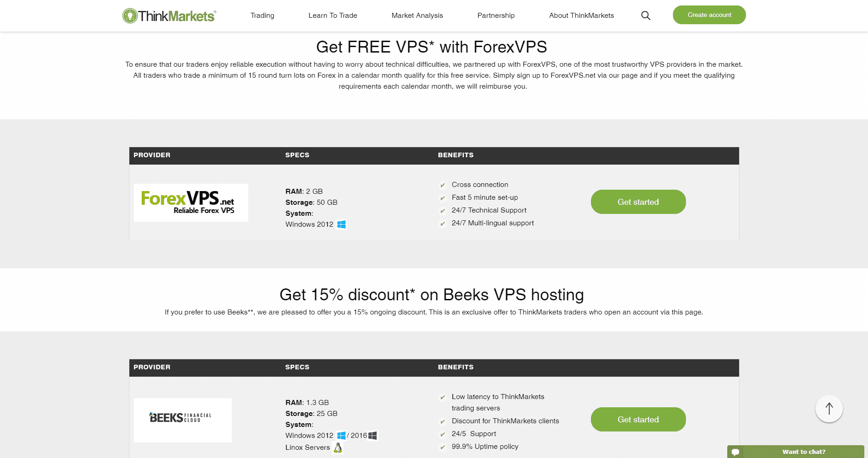
Task: Click the checkmark next to 99.9% Uptime policy
Action: [442, 447]
